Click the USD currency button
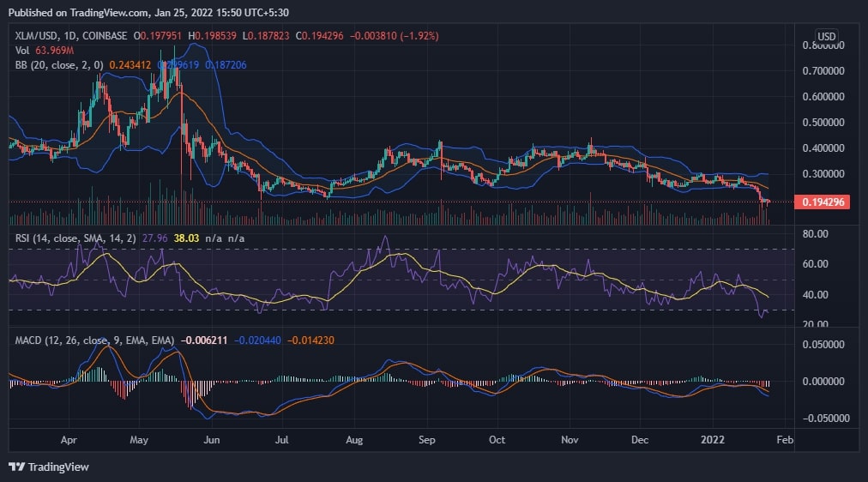This screenshot has height=482, width=868. click(x=827, y=37)
